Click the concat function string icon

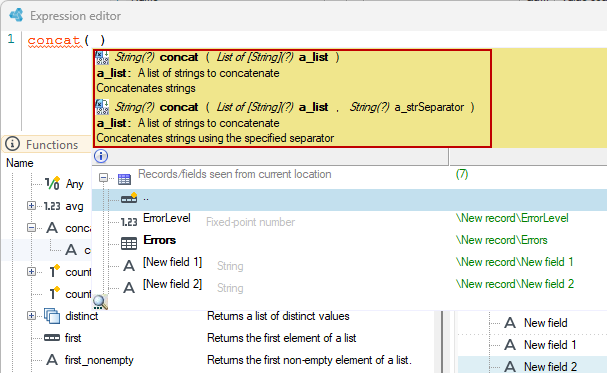(x=52, y=228)
